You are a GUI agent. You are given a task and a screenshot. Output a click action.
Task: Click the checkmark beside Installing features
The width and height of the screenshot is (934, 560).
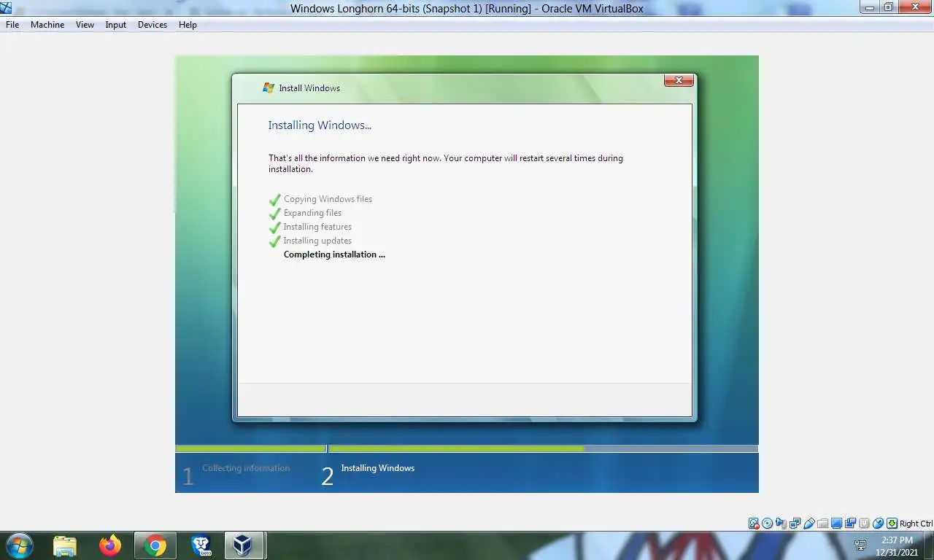[x=274, y=227]
